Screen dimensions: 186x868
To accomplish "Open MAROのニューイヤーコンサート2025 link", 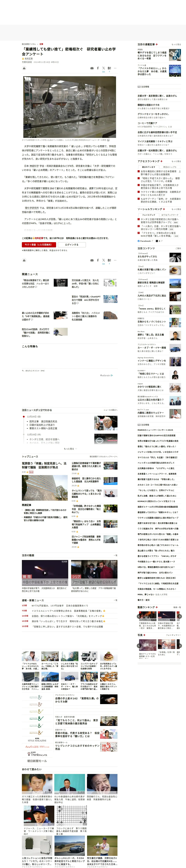I will point(155,430).
